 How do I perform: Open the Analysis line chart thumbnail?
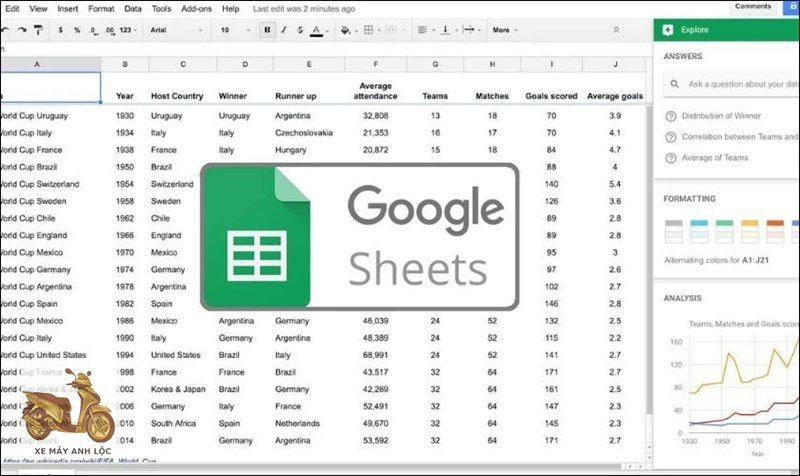tap(733, 388)
